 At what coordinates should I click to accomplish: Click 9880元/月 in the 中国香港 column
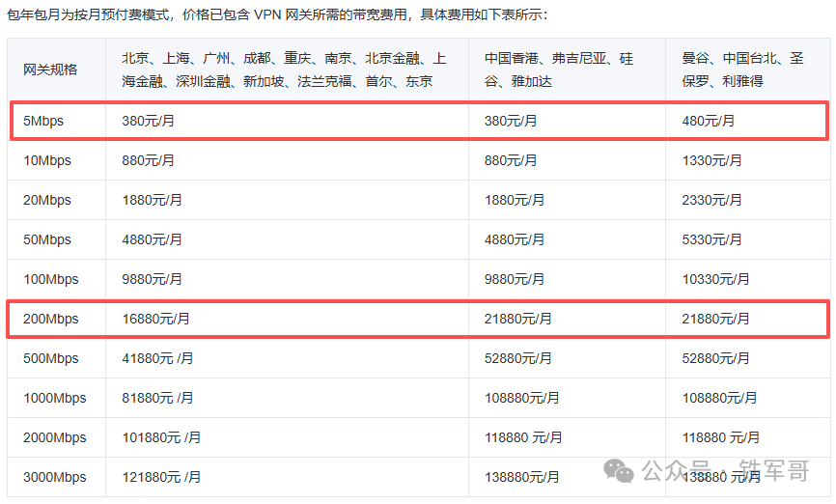pos(514,279)
